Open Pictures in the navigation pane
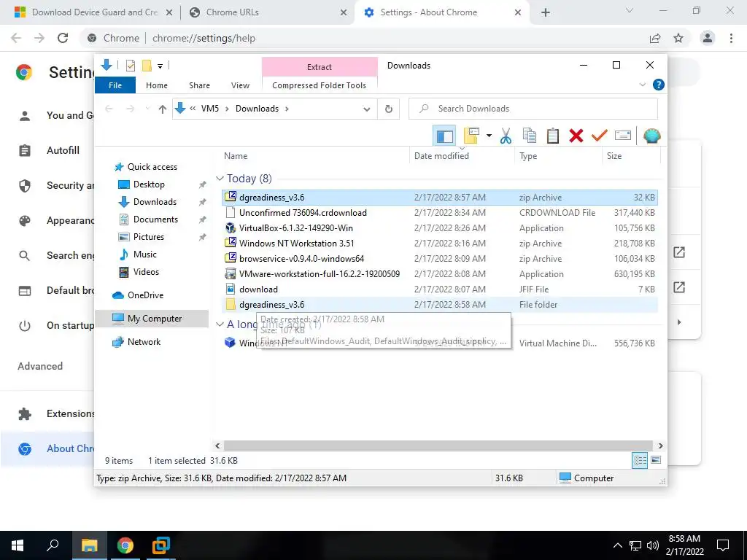 (148, 237)
